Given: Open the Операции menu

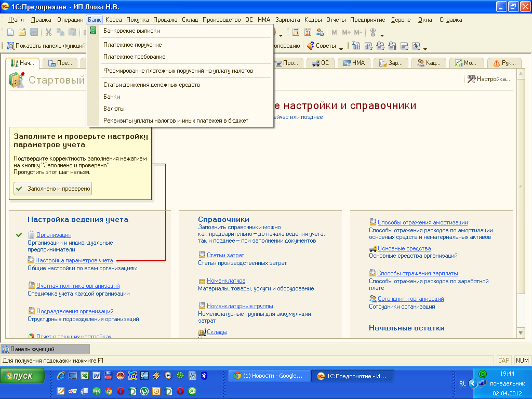Looking at the screenshot, I should pyautogui.click(x=70, y=20).
